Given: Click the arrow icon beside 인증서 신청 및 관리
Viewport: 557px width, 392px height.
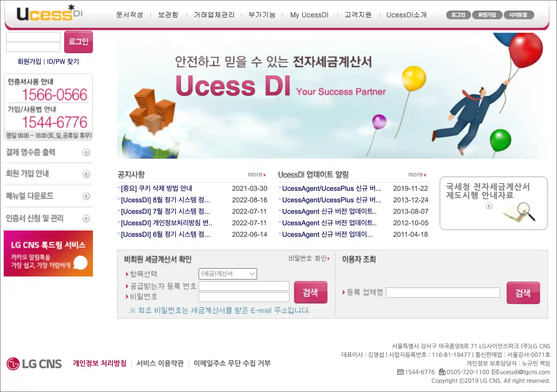Looking at the screenshot, I should click(86, 218).
